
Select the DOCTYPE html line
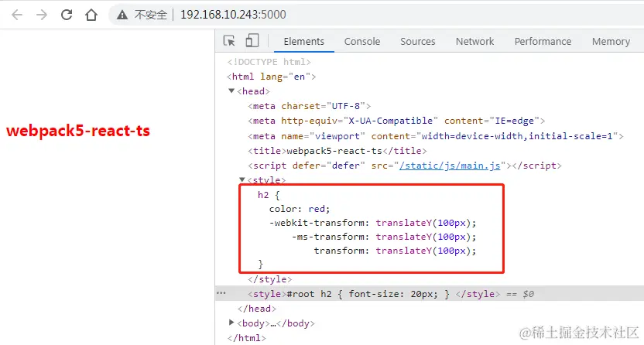coord(269,62)
